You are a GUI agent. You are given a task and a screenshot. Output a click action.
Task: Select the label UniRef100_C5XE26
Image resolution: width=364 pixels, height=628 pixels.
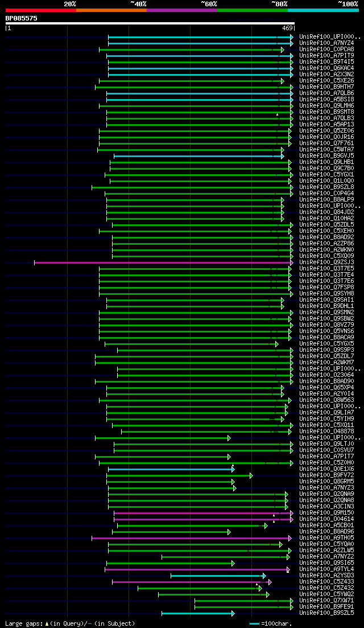point(327,80)
